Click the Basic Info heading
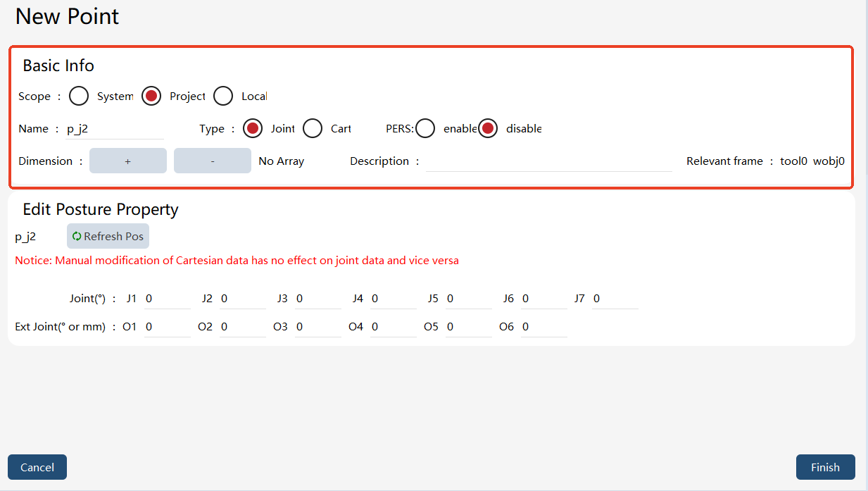 click(58, 66)
